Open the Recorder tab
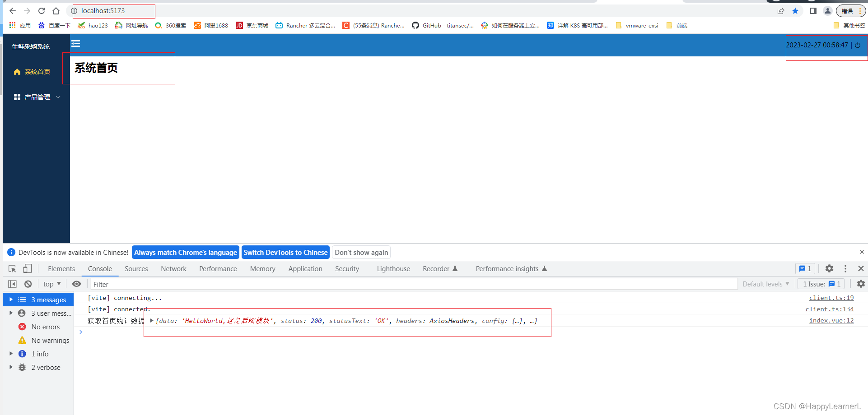 440,269
